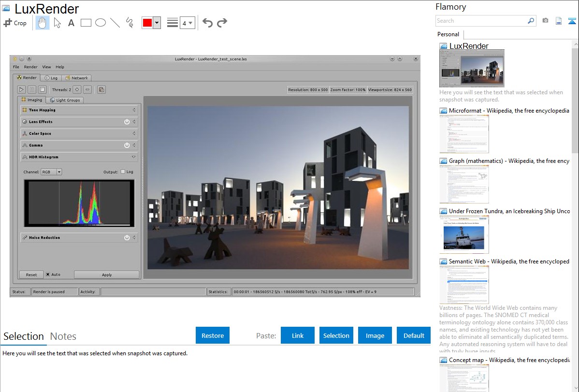The image size is (579, 392).
Task: Expand the Noise Reduction panel
Action: pos(134,237)
